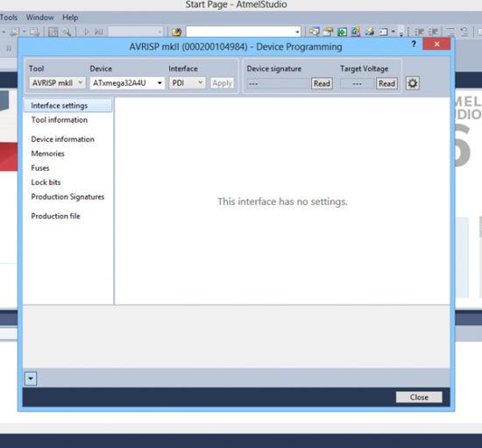Screen dimensions: 482x448
Task: Click the green arrow window toolbar icon
Action: pyautogui.click(x=342, y=32)
